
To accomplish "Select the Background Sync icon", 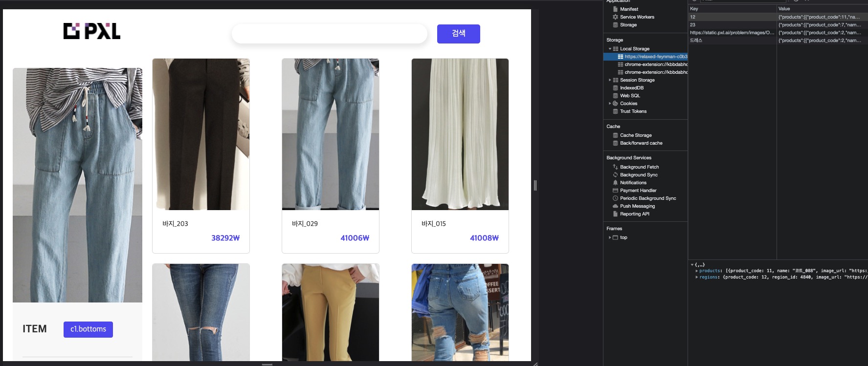I will coord(615,175).
